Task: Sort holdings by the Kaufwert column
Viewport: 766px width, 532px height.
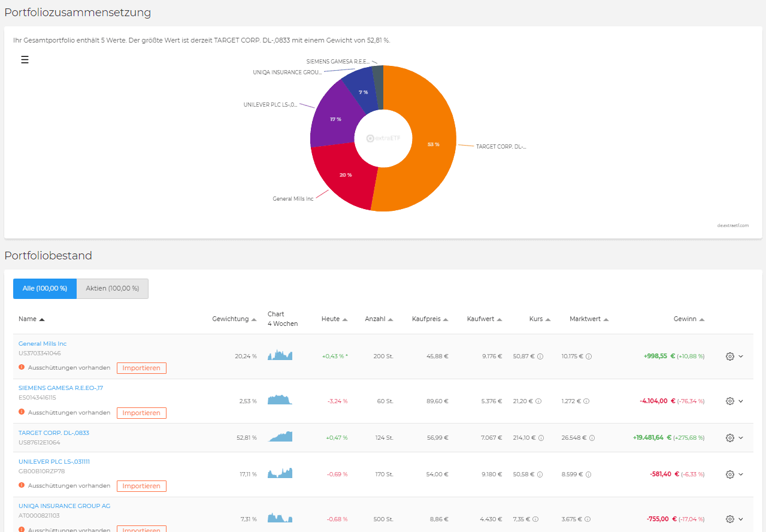Action: point(485,319)
